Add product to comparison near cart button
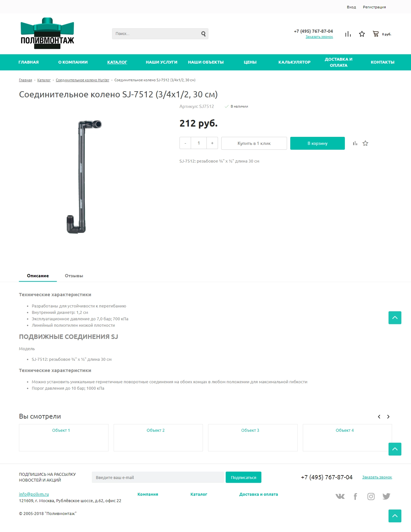411x532 pixels. tap(355, 143)
